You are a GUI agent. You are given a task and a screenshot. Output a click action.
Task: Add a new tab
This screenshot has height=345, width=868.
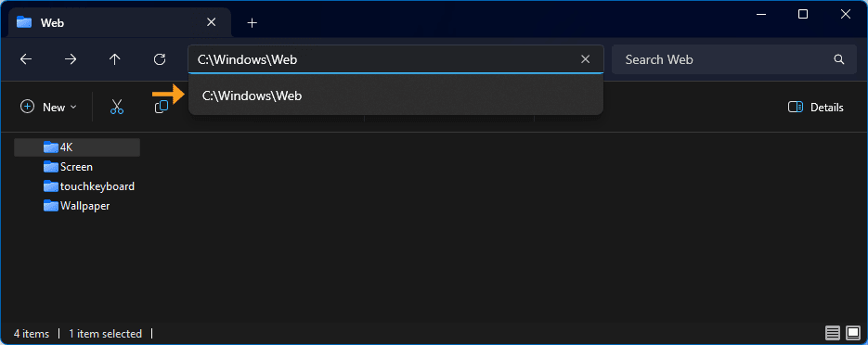click(x=252, y=22)
